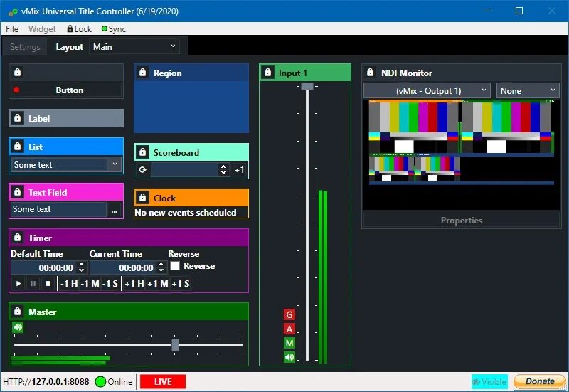
Task: Pause the Timer
Action: [x=33, y=283]
